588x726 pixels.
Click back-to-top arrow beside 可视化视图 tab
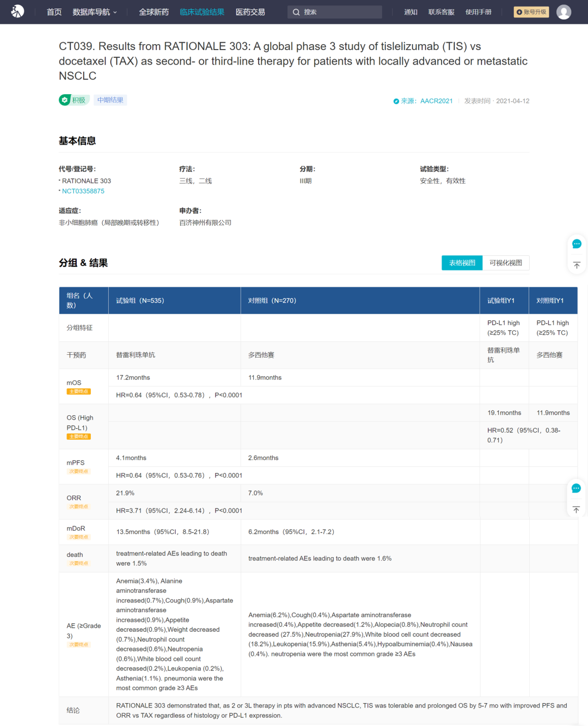(577, 265)
